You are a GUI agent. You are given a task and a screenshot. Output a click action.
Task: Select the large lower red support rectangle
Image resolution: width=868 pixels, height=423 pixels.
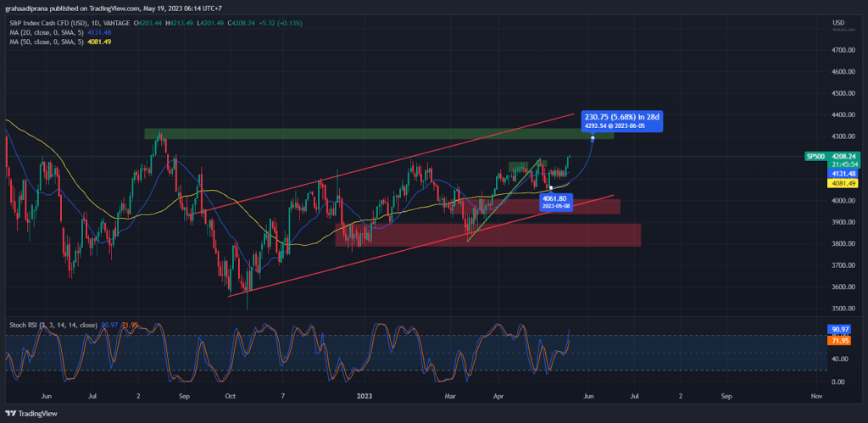tap(487, 235)
